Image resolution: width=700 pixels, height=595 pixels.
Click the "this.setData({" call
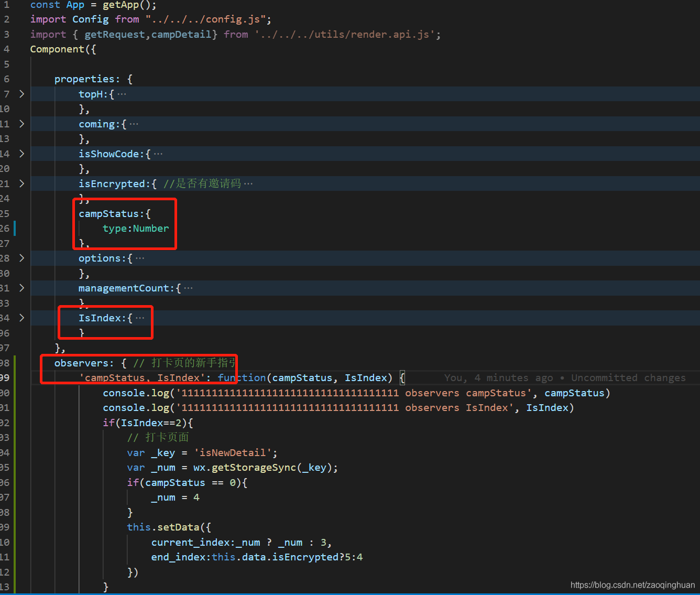(169, 527)
